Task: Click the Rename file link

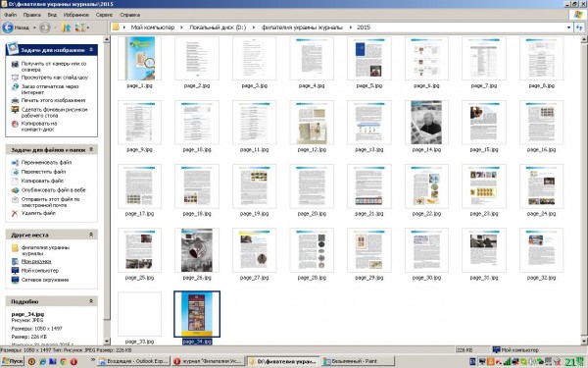Action: (46, 162)
